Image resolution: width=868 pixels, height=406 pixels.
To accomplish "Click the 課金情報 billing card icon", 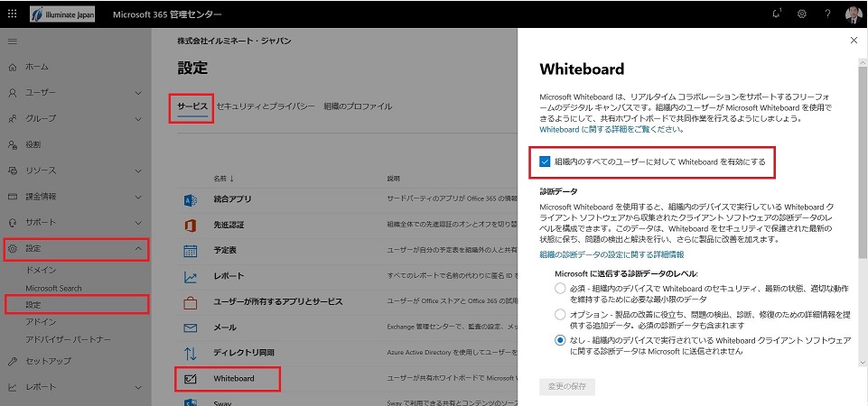I will 12,197.
